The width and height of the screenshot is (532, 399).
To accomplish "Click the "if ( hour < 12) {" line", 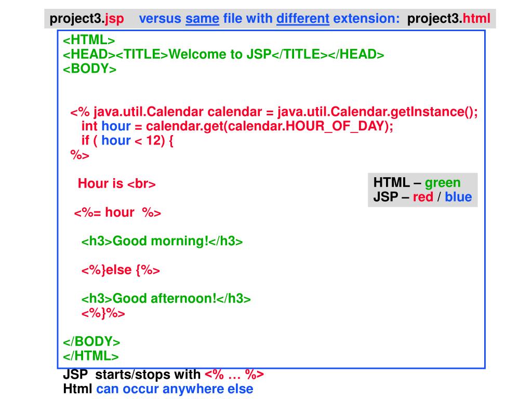I will (x=127, y=140).
